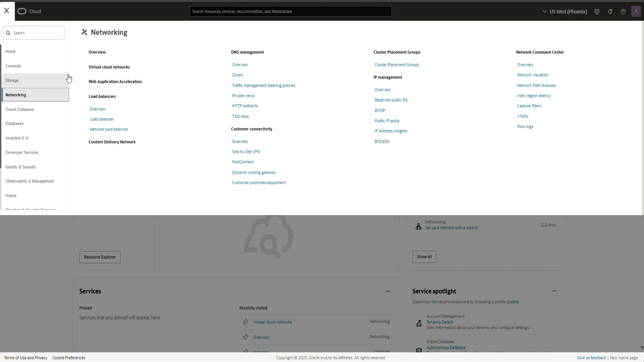Screen dimensions: 644x362
Task: Open the Network load balancer link
Action: coord(109,129)
